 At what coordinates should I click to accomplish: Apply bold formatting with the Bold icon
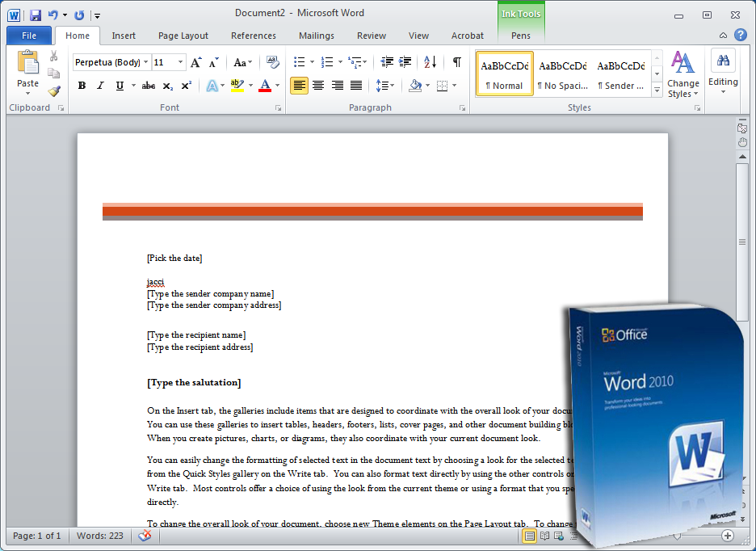coord(81,86)
